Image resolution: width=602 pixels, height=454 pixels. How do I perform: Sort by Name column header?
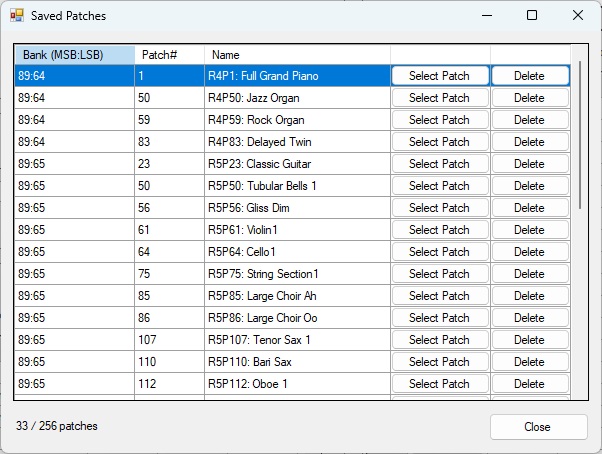[x=297, y=55]
